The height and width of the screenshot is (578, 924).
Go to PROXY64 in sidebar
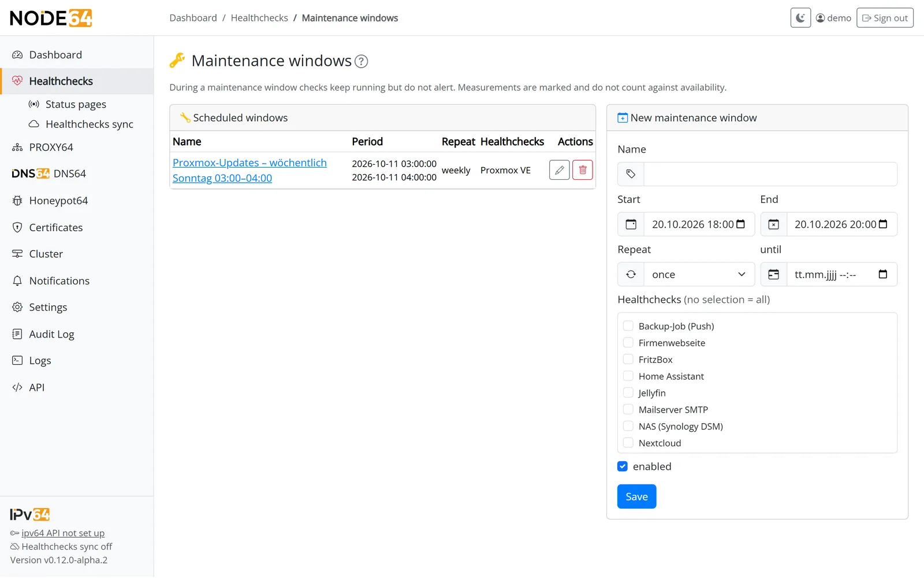[77, 147]
